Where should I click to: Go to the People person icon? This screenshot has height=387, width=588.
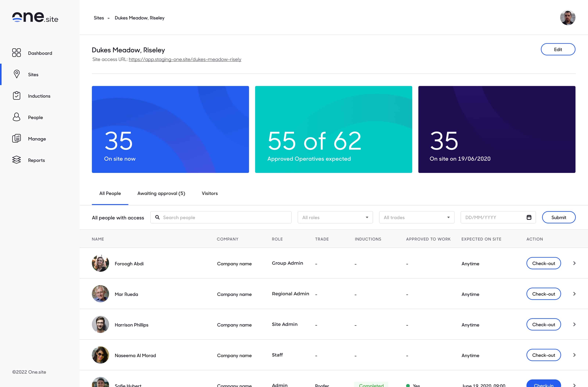tap(17, 117)
